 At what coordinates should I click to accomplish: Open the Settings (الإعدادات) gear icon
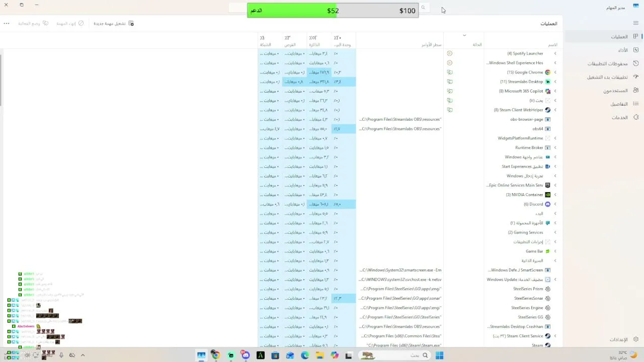pos(636,339)
